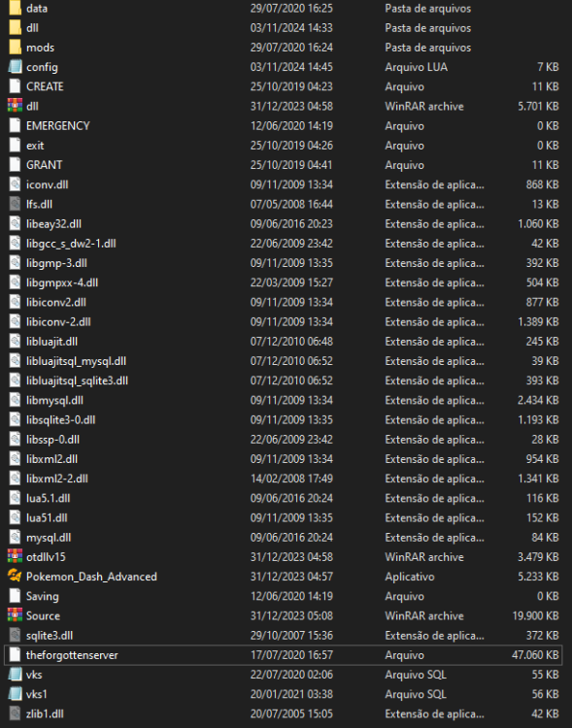Click the libeay32.dll file icon
Viewport: 572px width, 728px height.
click(x=15, y=224)
